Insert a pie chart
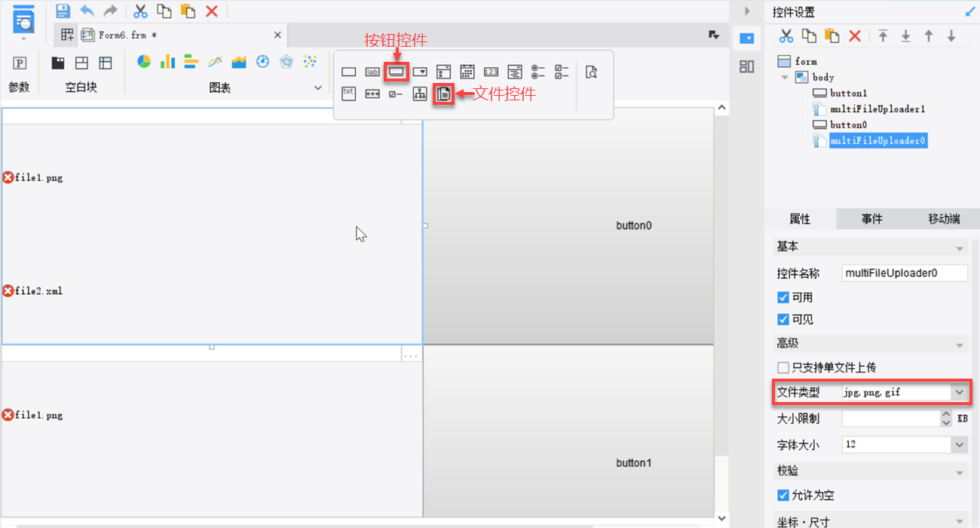This screenshot has height=528, width=980. pyautogui.click(x=144, y=62)
